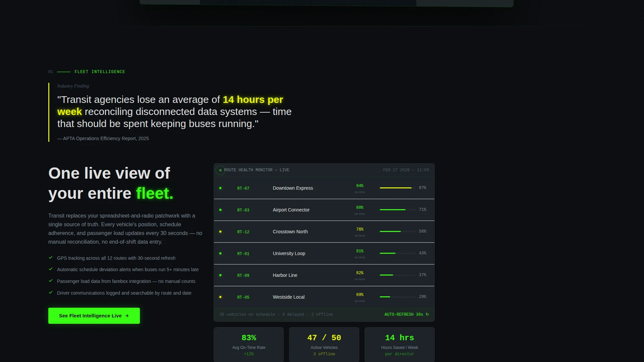Click the Industry Finding label
The image size is (644, 362).
click(73, 86)
